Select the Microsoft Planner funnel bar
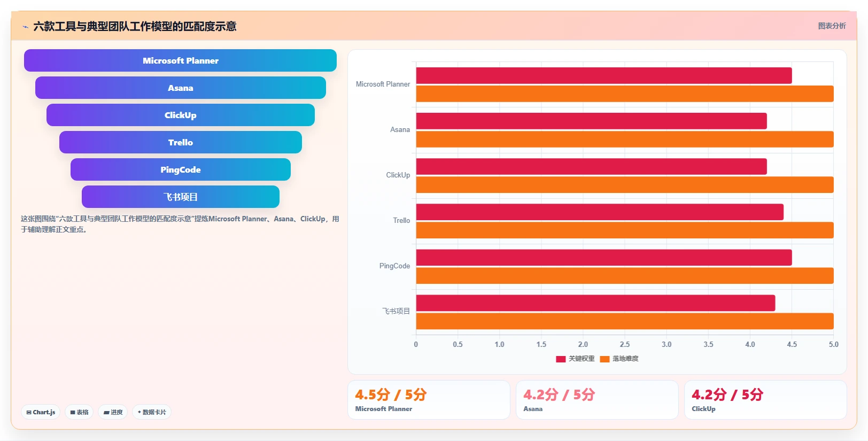 [180, 60]
